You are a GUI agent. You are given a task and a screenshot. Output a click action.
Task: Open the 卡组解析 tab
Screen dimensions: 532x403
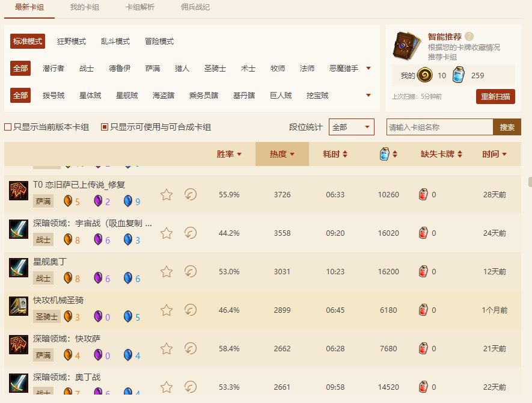click(x=139, y=7)
